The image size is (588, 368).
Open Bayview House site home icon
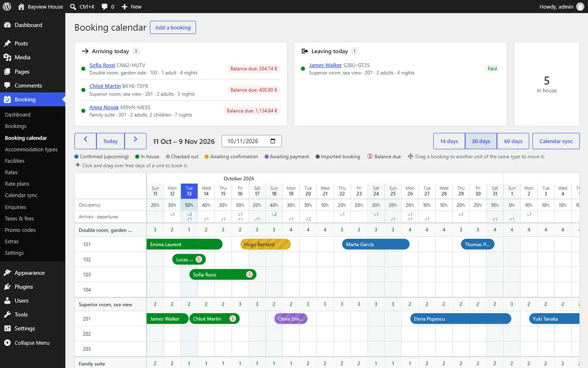pyautogui.click(x=21, y=7)
